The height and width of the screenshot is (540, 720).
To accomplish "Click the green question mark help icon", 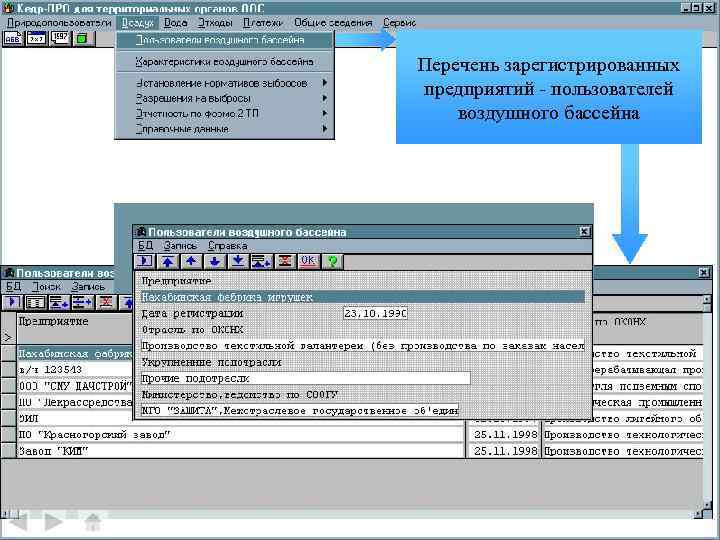I will pos(332,261).
